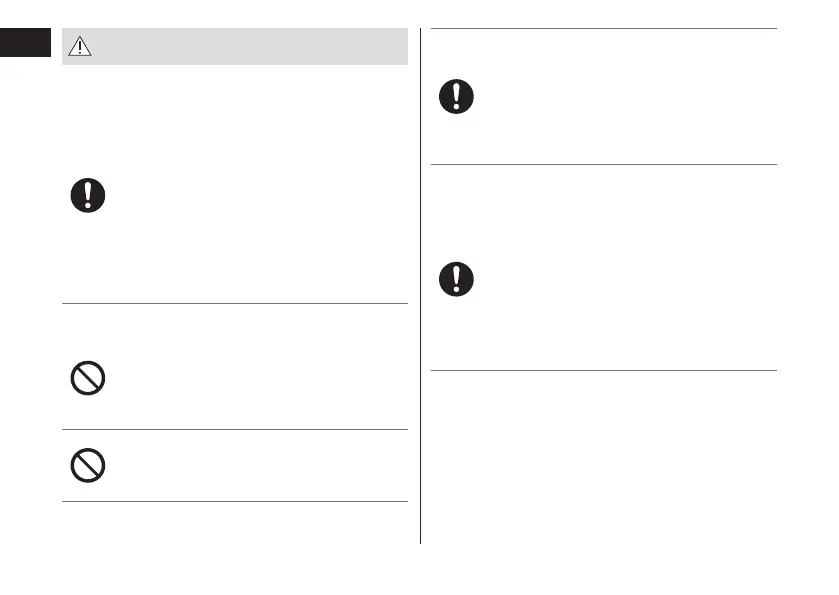This screenshot has width=839, height=595.
Task: Click the divider line below the lower prohibition icon
Action: [x=235, y=501]
